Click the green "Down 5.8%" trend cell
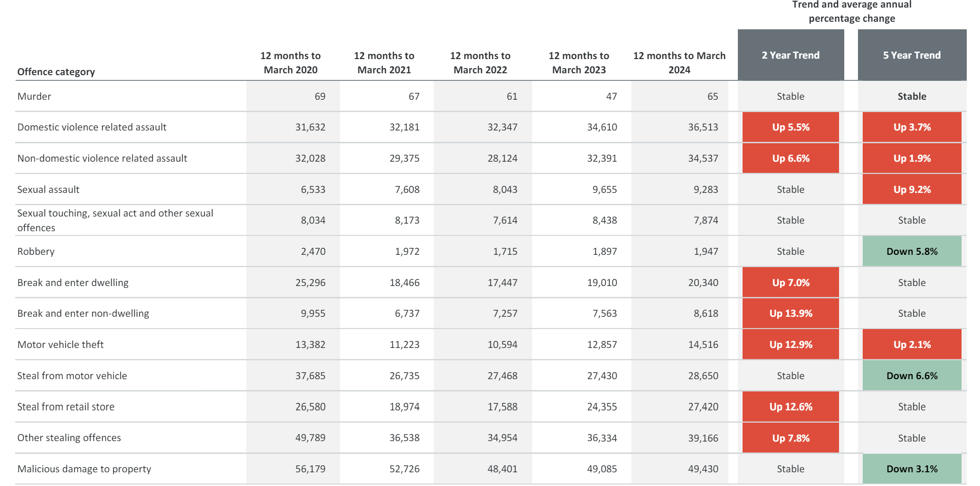Screen dimensions: 980x486 [911, 252]
